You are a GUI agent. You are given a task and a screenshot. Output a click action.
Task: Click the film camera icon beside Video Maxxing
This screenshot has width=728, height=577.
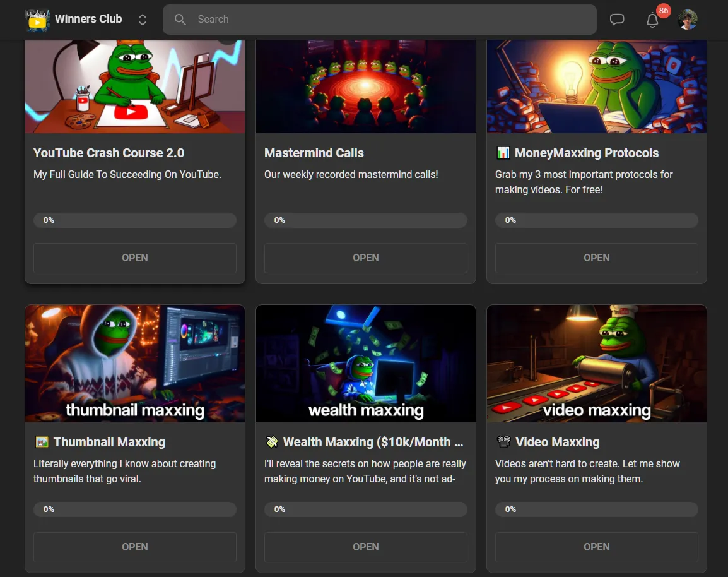[503, 442]
